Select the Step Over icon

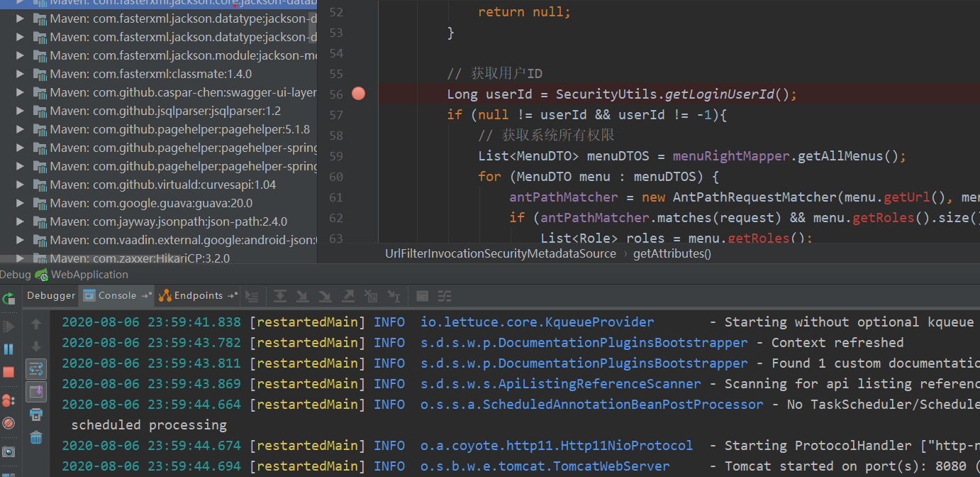click(x=279, y=296)
